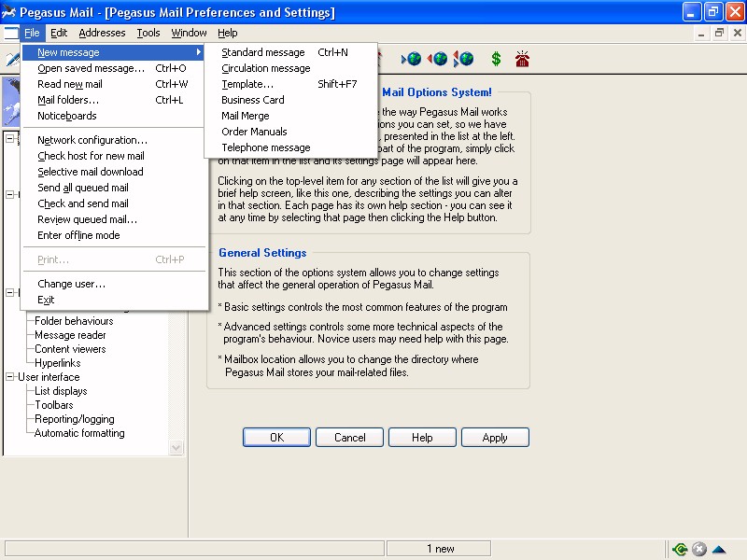Screen dimensions: 747x560
Task: Select Hyperlinks in the settings tree
Action: point(58,363)
